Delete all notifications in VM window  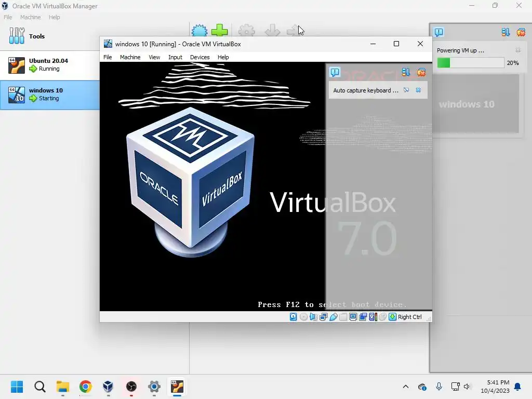pos(421,72)
